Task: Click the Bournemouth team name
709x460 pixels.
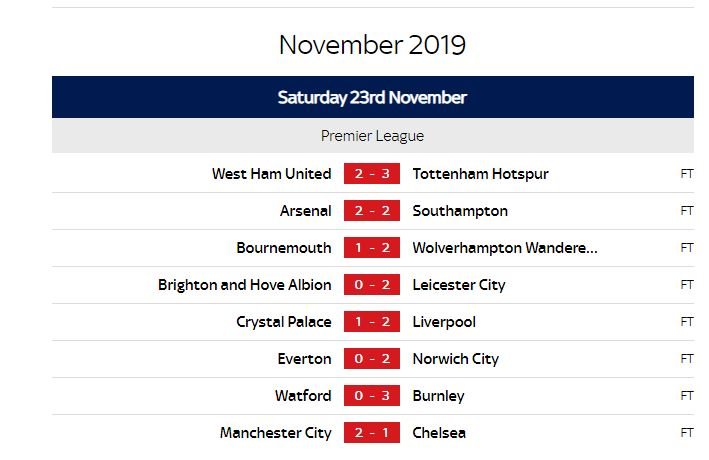Action: (283, 248)
